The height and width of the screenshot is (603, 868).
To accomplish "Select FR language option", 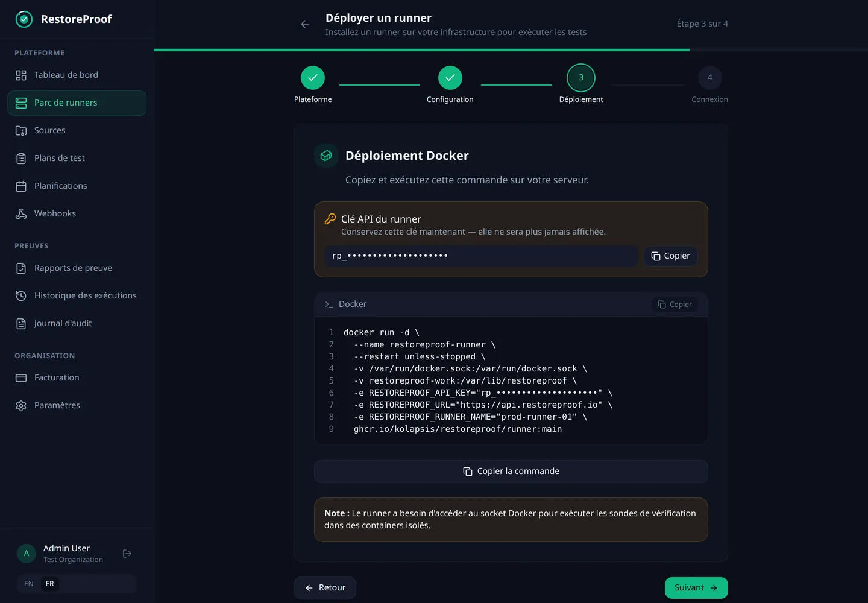I will pyautogui.click(x=50, y=584).
